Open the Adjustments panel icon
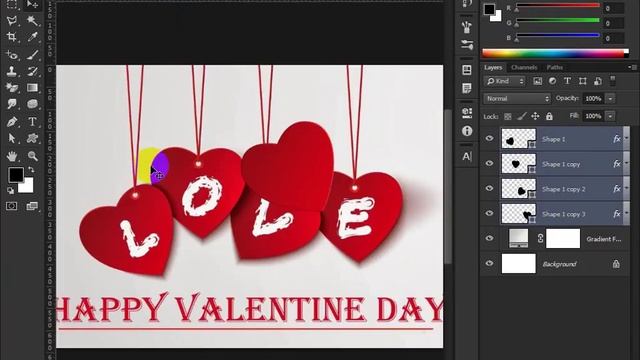The image size is (640, 360). [x=467, y=44]
